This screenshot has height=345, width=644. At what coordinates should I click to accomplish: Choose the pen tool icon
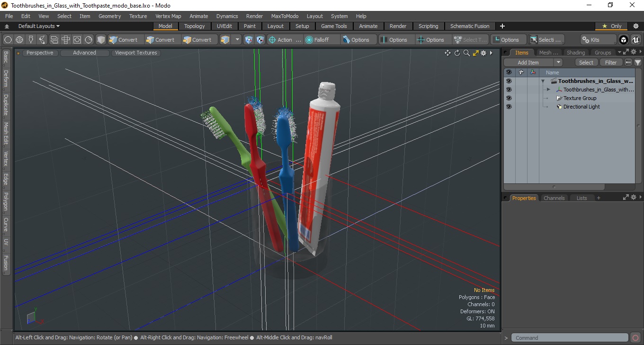coord(31,40)
